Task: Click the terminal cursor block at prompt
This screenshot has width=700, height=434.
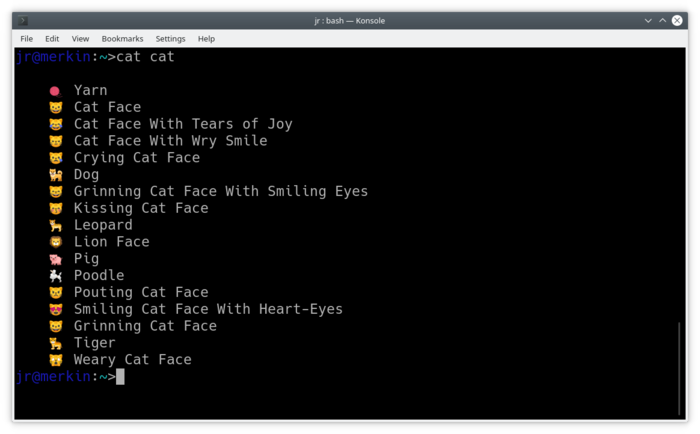Action: tap(120, 377)
